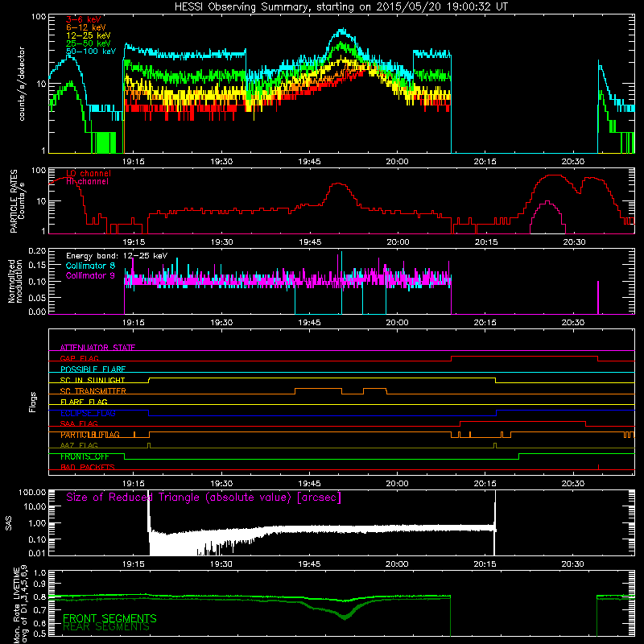644x644 pixels.
Task: Select the Collimator 9 legend label
Action: click(x=90, y=275)
